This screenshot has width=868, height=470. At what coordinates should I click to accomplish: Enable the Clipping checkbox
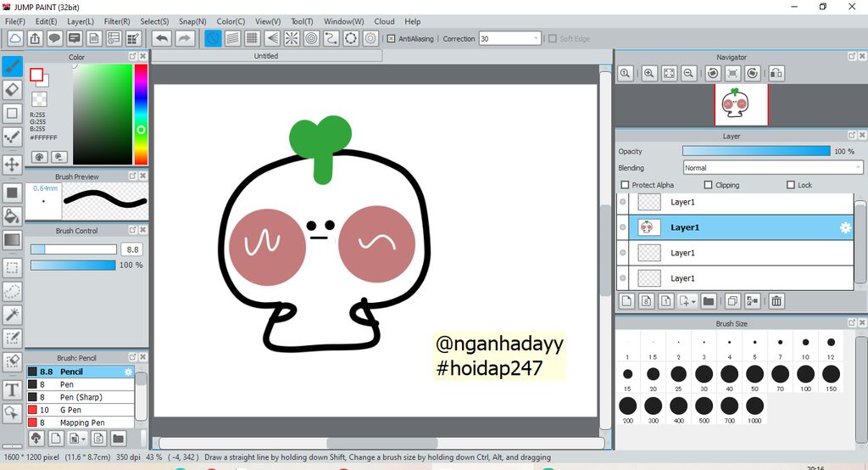click(x=708, y=185)
